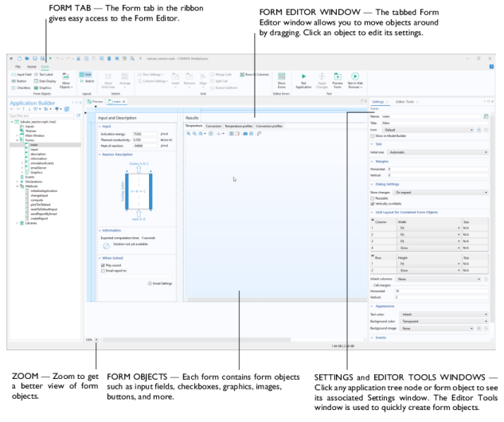Insert a Graphics form object
This screenshot has height=422, width=504.
point(45,88)
